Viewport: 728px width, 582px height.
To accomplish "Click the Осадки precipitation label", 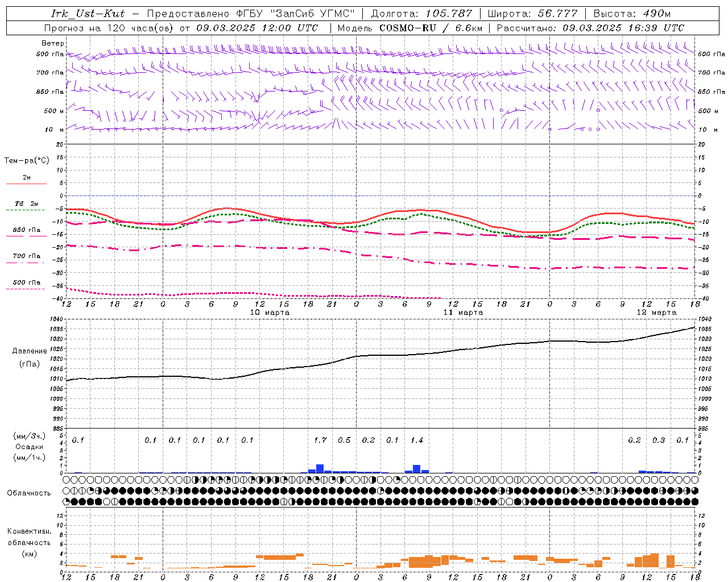I will coord(29,447).
